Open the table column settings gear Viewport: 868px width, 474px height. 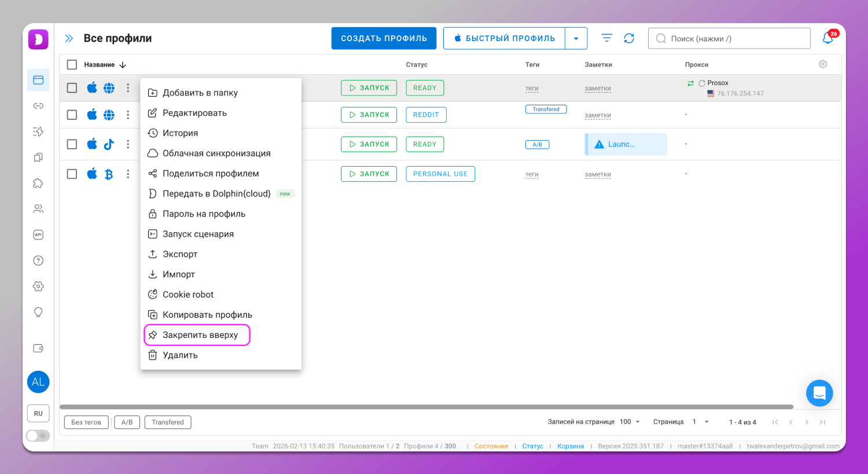tap(823, 64)
